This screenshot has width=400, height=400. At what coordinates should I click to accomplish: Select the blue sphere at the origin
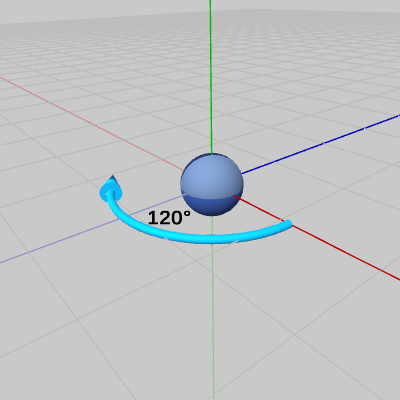[212, 185]
